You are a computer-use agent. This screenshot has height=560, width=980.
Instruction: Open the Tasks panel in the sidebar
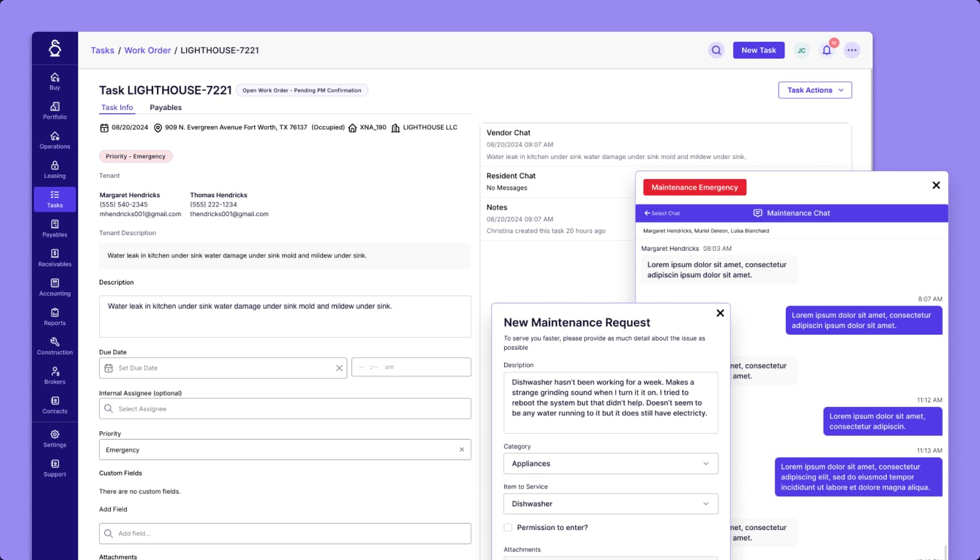[54, 199]
